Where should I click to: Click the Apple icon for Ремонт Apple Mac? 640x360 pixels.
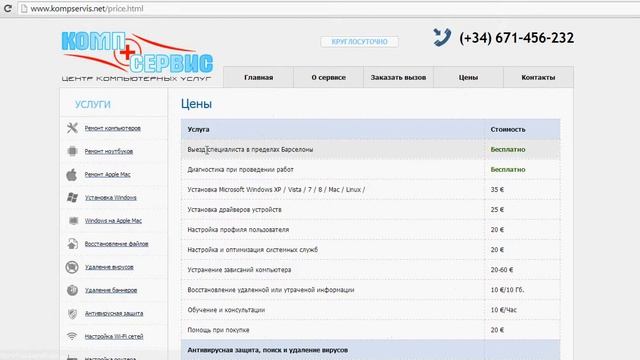coord(72,174)
